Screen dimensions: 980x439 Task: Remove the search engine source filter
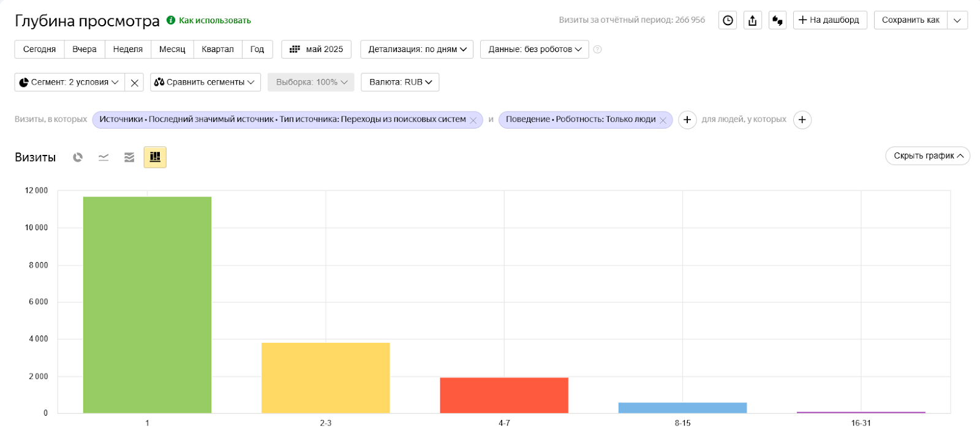point(473,121)
